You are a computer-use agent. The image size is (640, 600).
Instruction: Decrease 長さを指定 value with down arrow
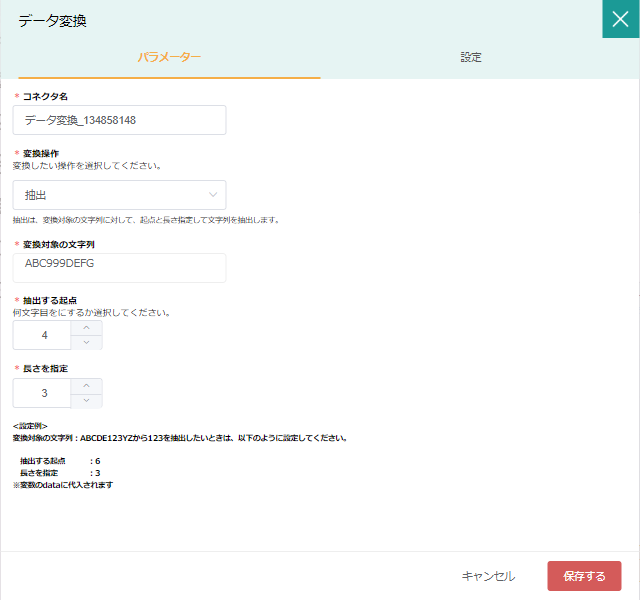point(87,401)
